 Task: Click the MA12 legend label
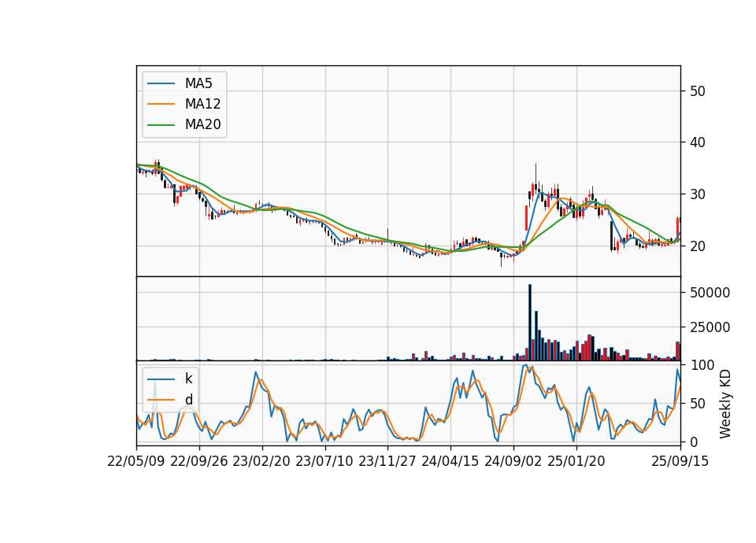tap(203, 104)
